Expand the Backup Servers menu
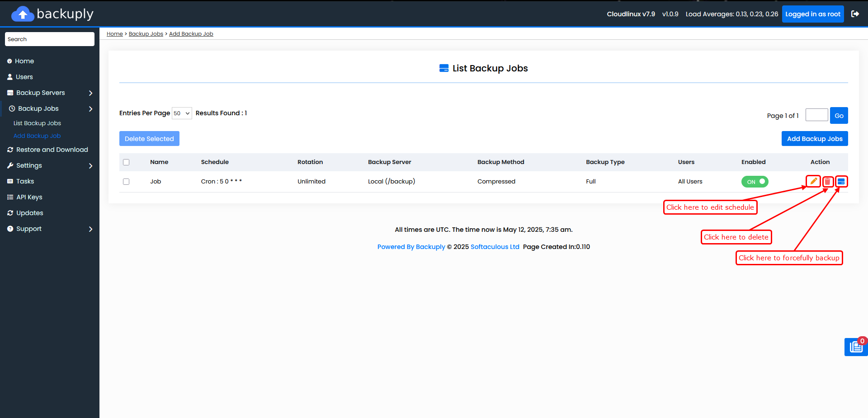Viewport: 868px width, 418px height. [50, 93]
